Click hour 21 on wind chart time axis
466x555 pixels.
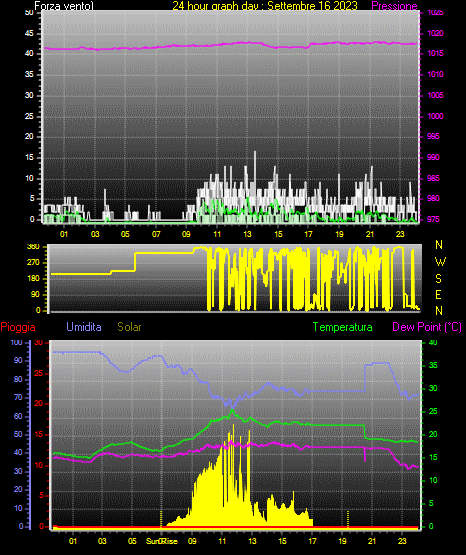[370, 234]
